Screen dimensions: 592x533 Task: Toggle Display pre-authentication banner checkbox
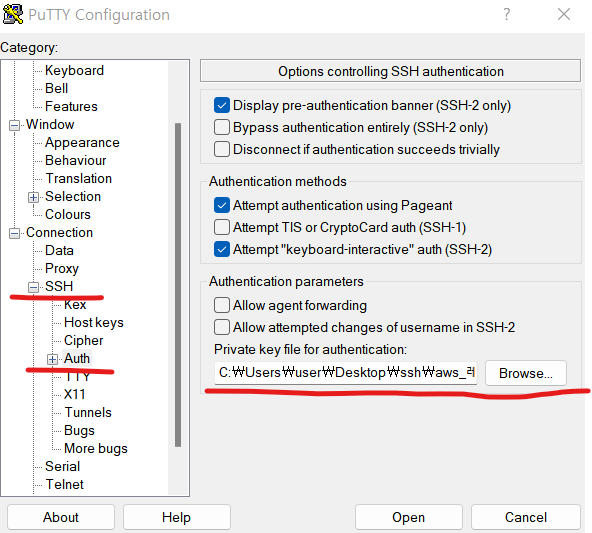222,105
